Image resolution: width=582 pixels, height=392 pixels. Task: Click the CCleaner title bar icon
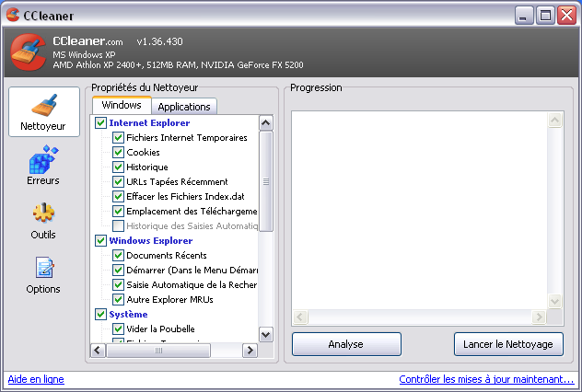[x=13, y=16]
